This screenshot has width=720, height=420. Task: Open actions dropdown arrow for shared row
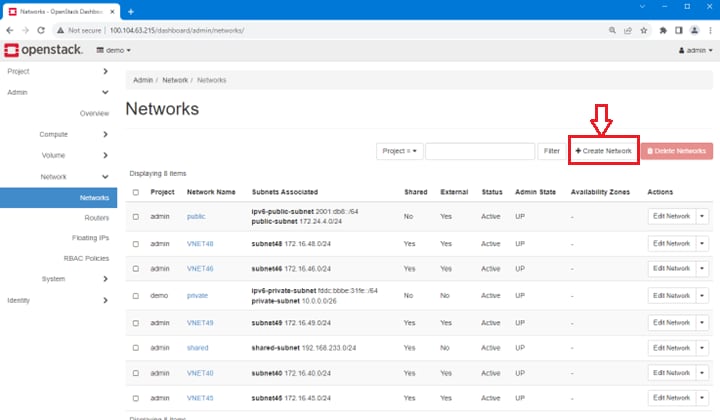(x=702, y=348)
